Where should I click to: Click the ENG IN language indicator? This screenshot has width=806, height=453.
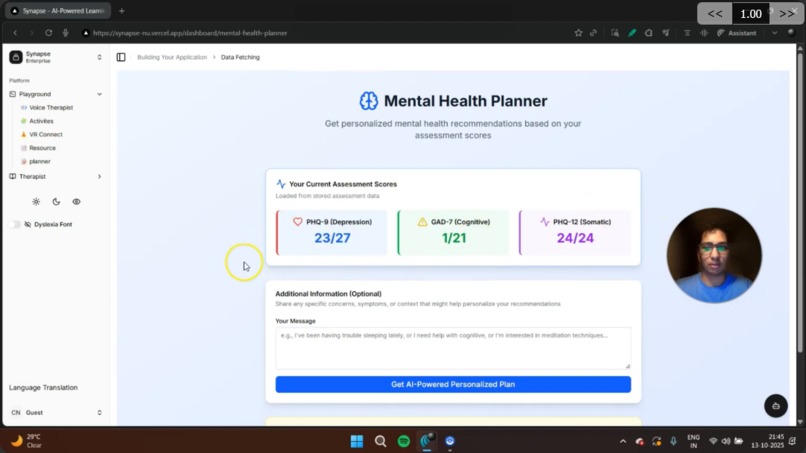click(693, 441)
